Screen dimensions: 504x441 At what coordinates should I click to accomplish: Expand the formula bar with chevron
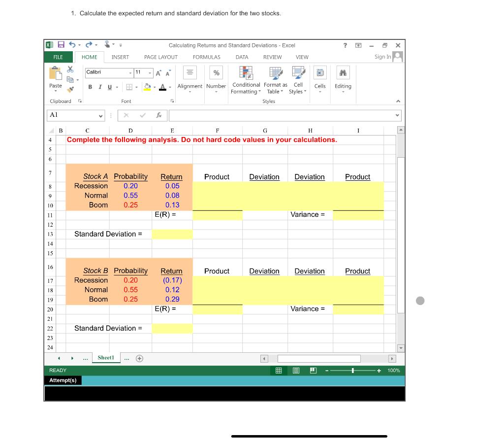pyautogui.click(x=398, y=115)
